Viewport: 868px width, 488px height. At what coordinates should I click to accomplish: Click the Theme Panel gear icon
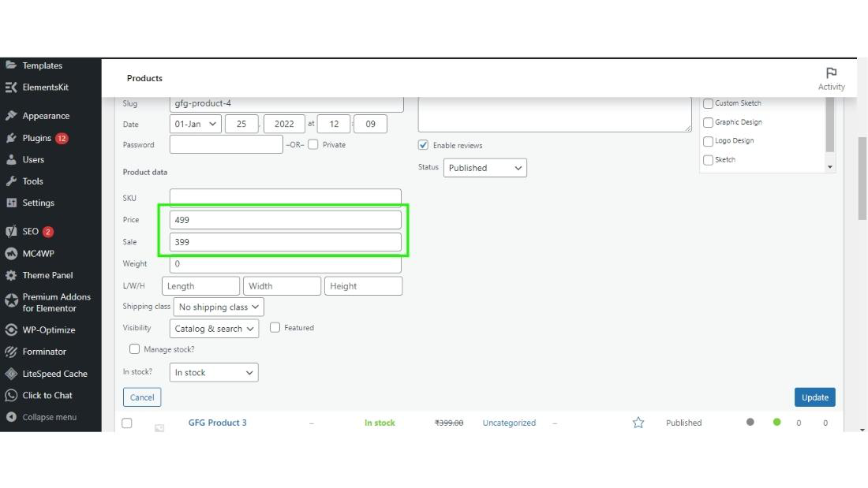pos(11,275)
